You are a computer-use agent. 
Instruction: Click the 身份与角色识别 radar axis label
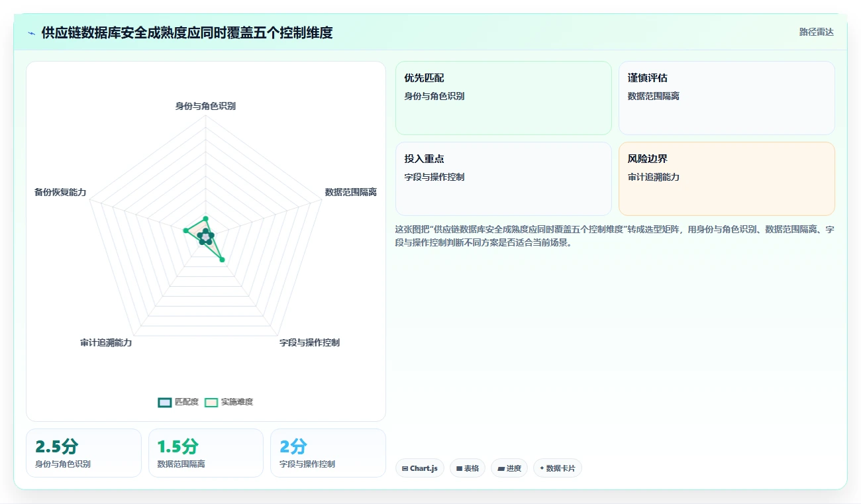(205, 106)
